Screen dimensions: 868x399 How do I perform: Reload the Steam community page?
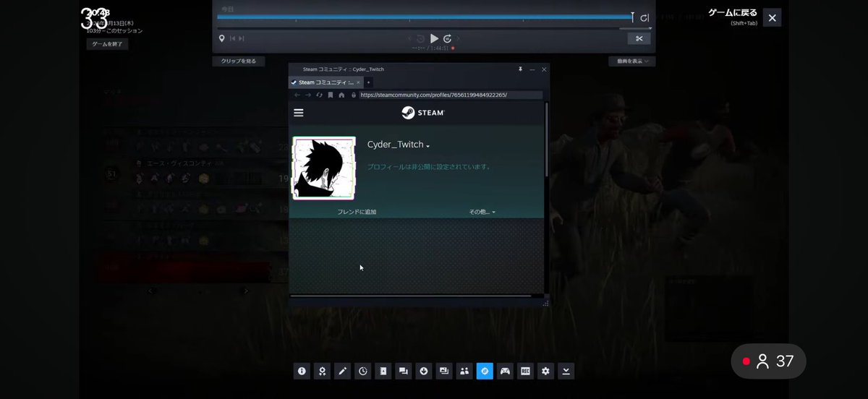319,95
